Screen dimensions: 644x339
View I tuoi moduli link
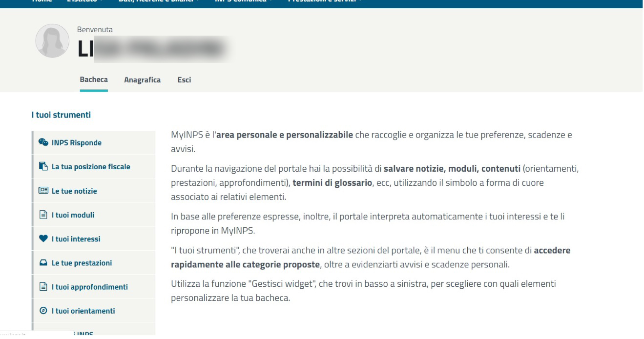73,215
